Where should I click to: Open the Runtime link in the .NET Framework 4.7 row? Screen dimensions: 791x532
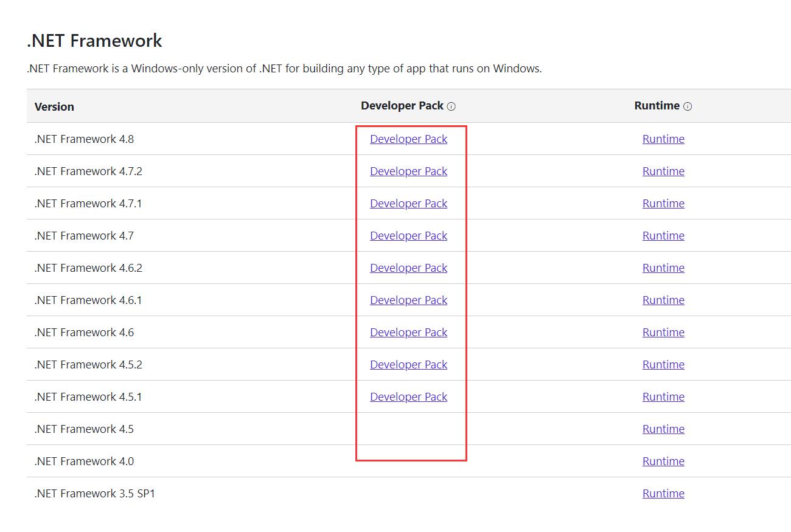pyautogui.click(x=663, y=236)
